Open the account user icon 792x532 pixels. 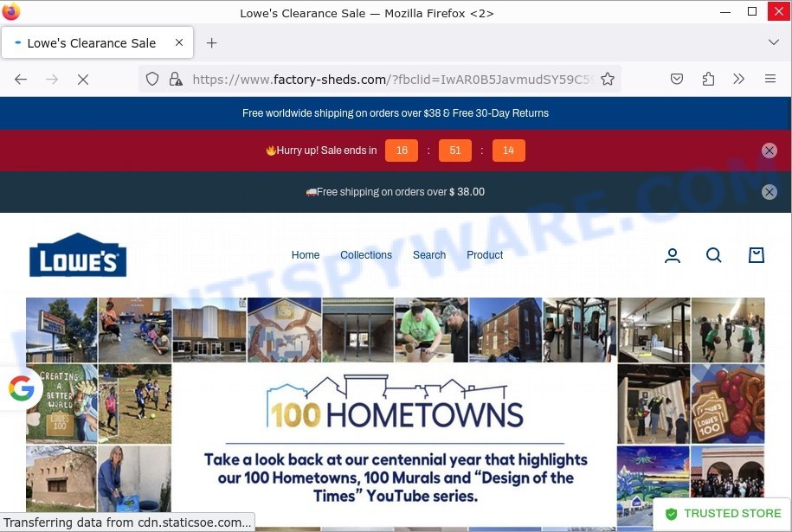[x=673, y=255]
